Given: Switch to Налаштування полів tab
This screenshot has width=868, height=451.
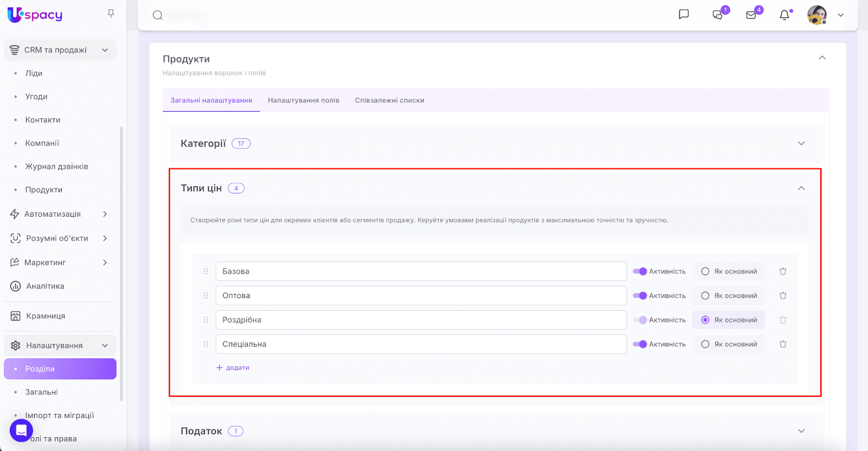Looking at the screenshot, I should click(x=303, y=100).
